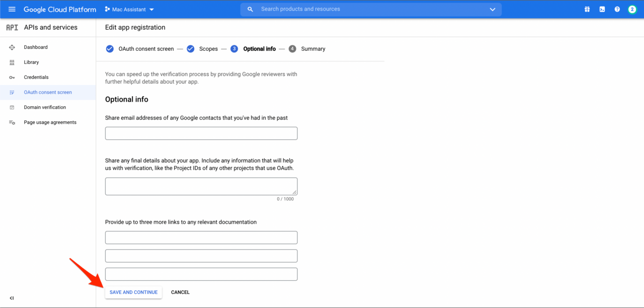
Task: Click the textarea resize handle corner
Action: 294,192
